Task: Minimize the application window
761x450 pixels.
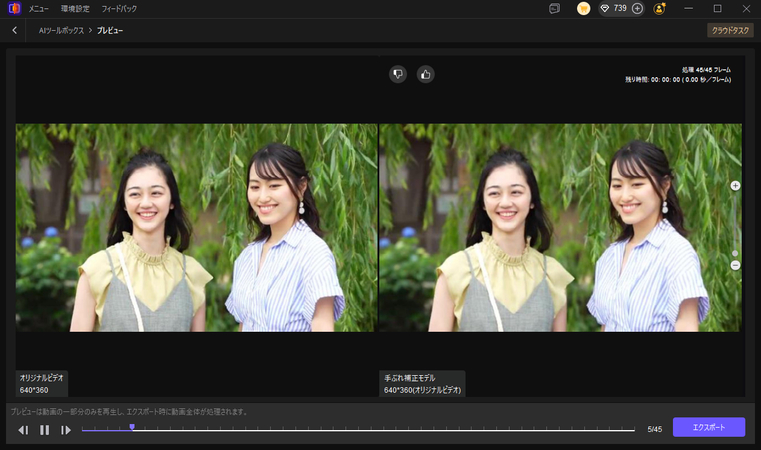Action: tap(689, 8)
